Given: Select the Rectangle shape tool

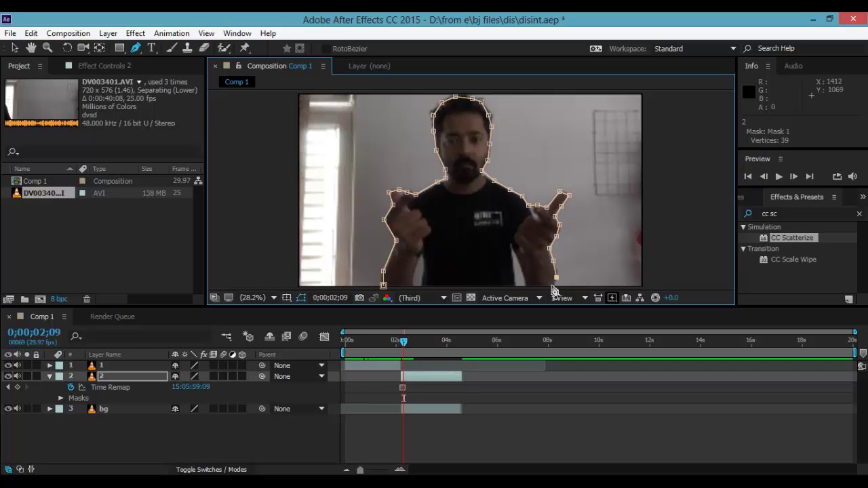Looking at the screenshot, I should (119, 47).
